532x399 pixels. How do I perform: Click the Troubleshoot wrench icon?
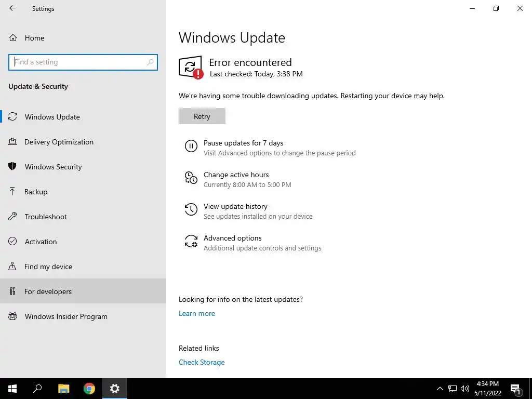click(x=12, y=216)
